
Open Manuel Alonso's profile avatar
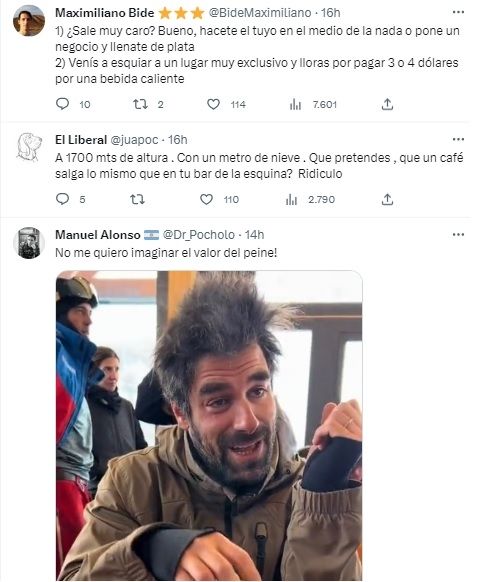29,243
